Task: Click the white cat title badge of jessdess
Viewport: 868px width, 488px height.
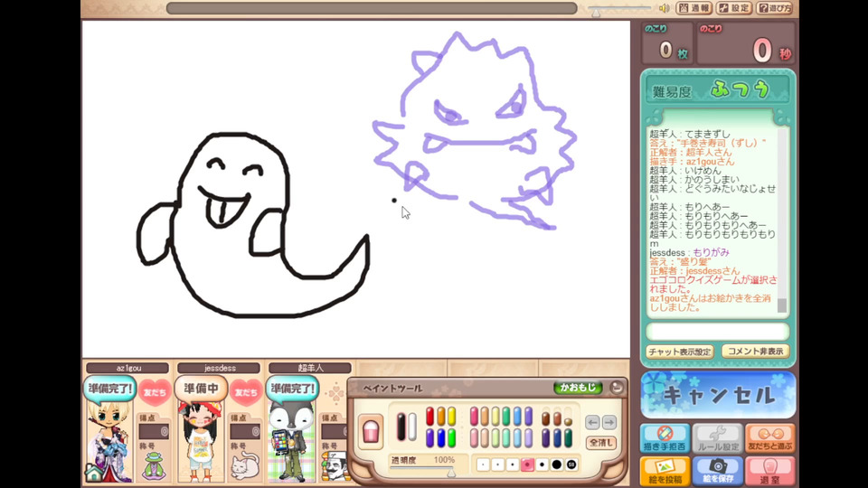Action: click(x=245, y=466)
